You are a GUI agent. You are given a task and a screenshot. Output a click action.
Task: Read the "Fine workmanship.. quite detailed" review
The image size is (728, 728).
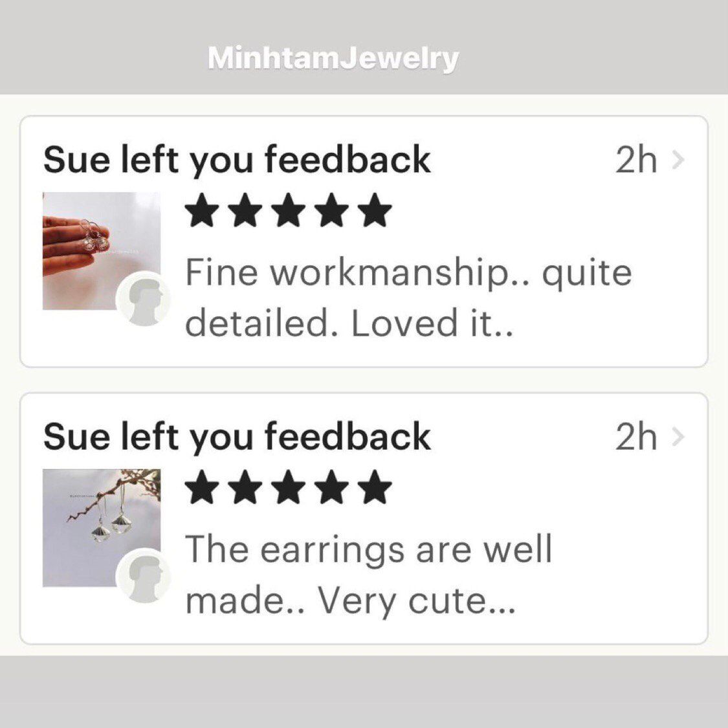point(408,298)
